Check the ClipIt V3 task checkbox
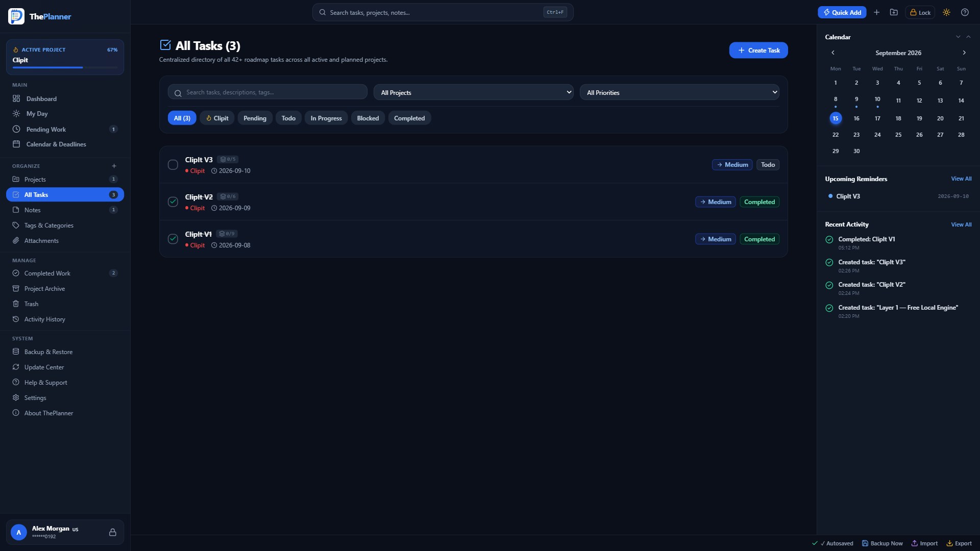Viewport: 980px width, 551px height. click(173, 165)
